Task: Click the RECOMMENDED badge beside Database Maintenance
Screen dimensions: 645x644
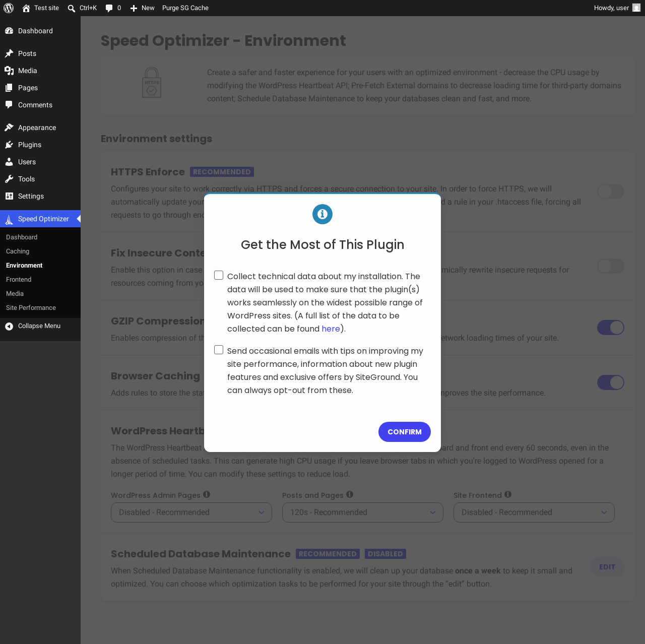Action: coord(328,554)
